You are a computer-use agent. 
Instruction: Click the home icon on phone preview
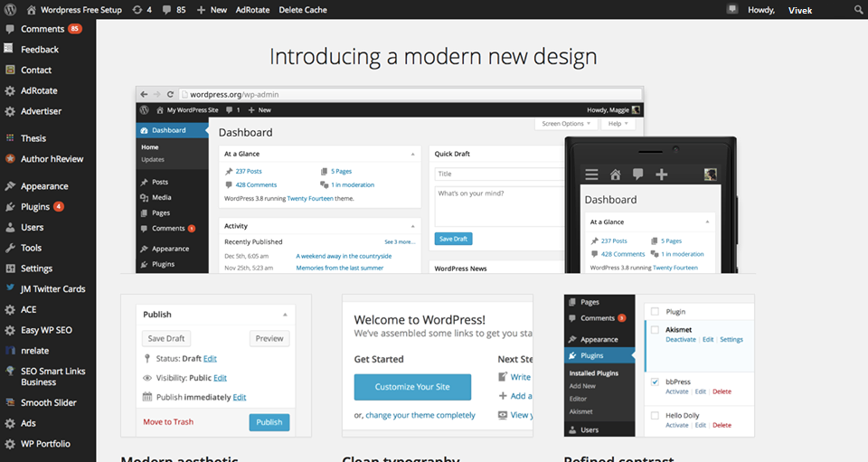click(615, 174)
